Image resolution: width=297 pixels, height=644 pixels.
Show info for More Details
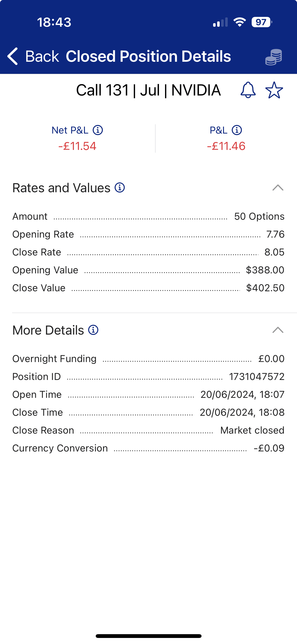pyautogui.click(x=93, y=330)
